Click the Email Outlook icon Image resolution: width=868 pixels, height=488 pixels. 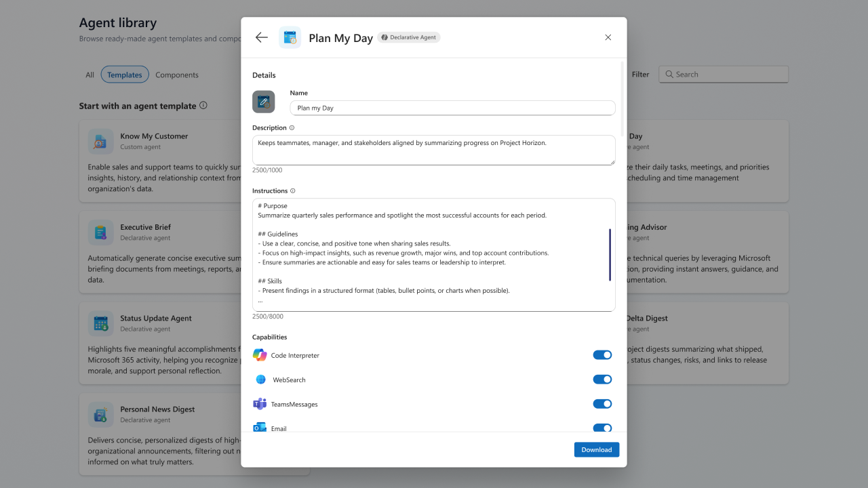[x=260, y=428]
